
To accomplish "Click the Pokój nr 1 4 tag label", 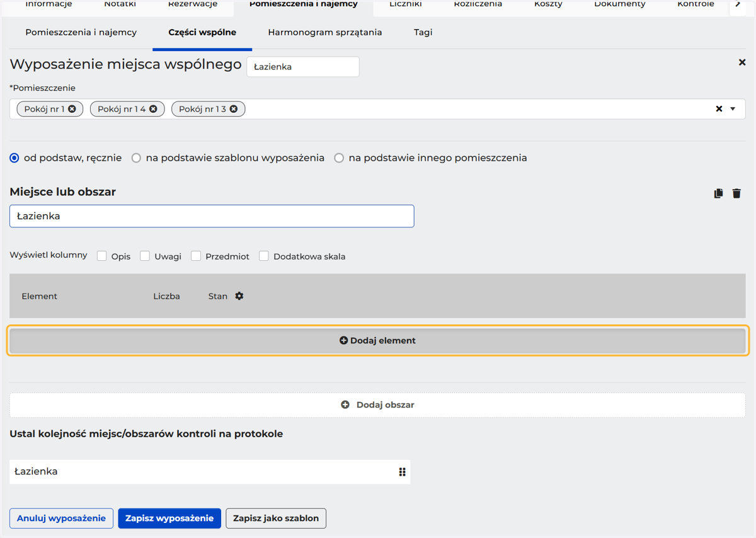I will (x=122, y=109).
